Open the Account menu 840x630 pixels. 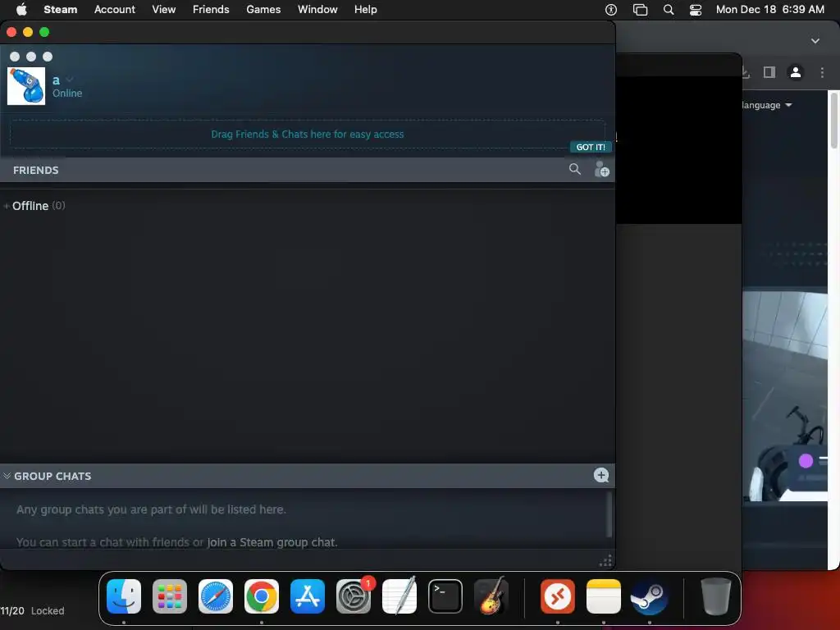115,10
